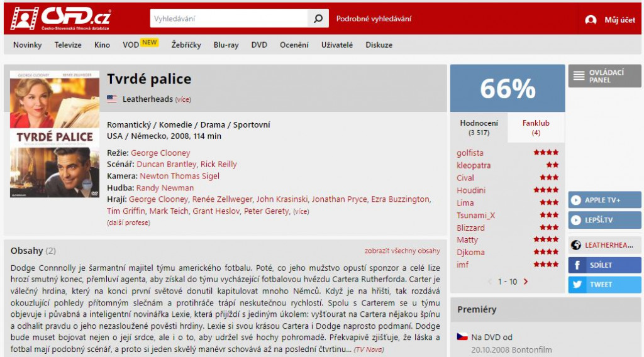Image resolution: width=644 pixels, height=357 pixels.
Task: Open the DVD menu
Action: click(259, 45)
